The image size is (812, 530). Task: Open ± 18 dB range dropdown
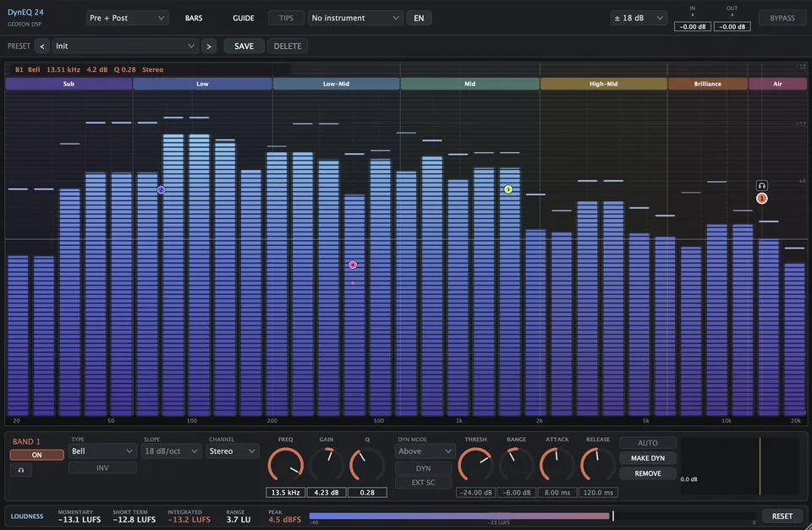[x=639, y=18]
